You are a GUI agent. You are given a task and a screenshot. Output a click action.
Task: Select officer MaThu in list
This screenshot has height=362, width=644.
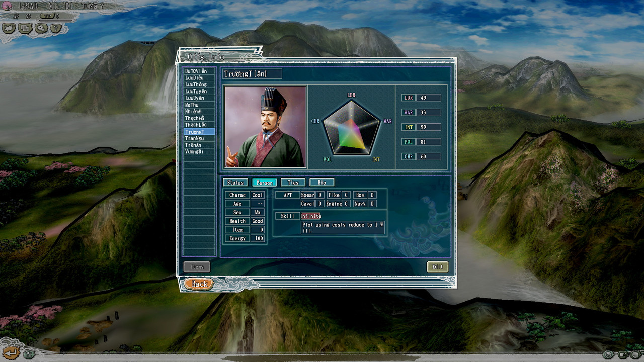(199, 105)
